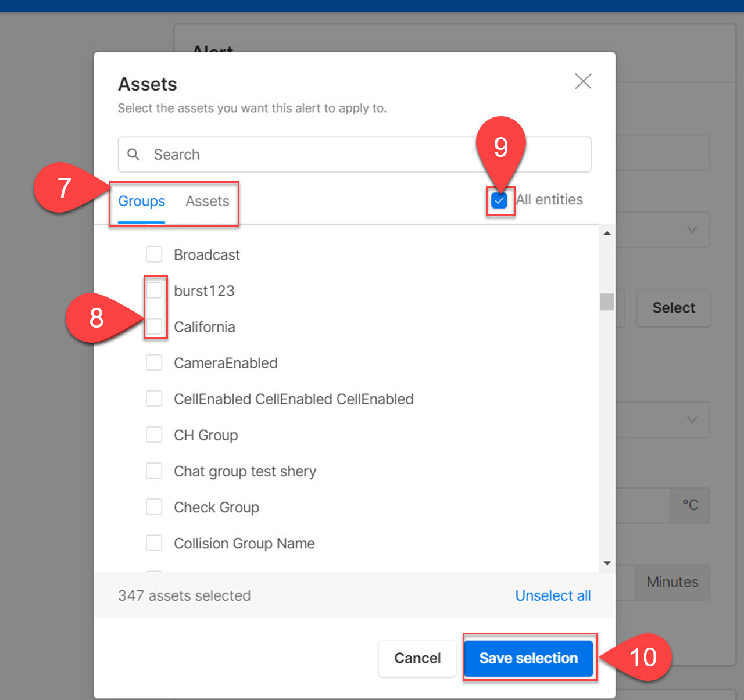Uncheck the All entities checkbox

pos(499,200)
